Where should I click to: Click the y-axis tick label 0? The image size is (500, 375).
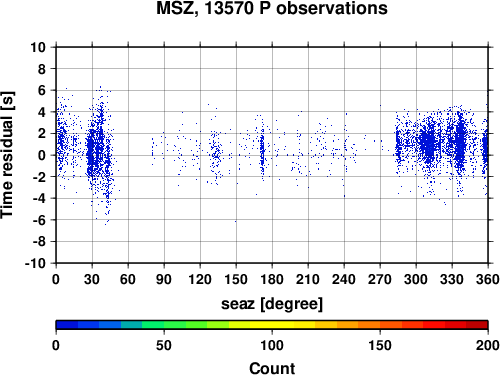(42, 155)
